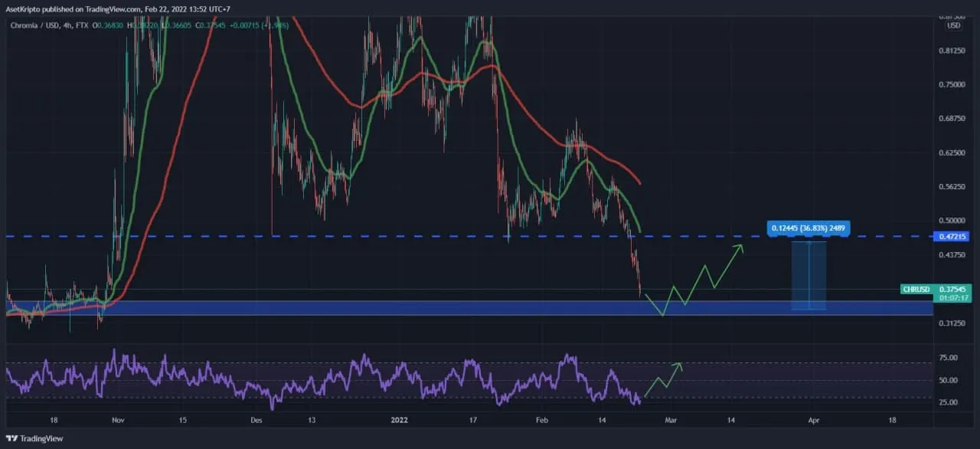Viewport: 980px width, 449px height.
Task: Open the USD currency selector on price axis
Action: pyautogui.click(x=953, y=25)
